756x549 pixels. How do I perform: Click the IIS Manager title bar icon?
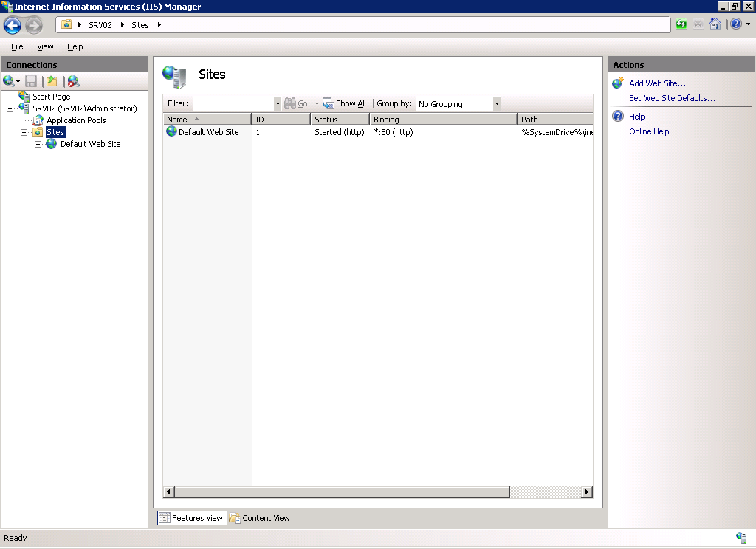click(x=7, y=6)
